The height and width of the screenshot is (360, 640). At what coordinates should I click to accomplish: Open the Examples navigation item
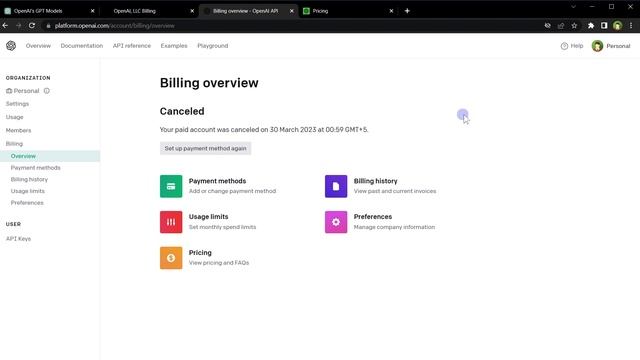pyautogui.click(x=174, y=46)
